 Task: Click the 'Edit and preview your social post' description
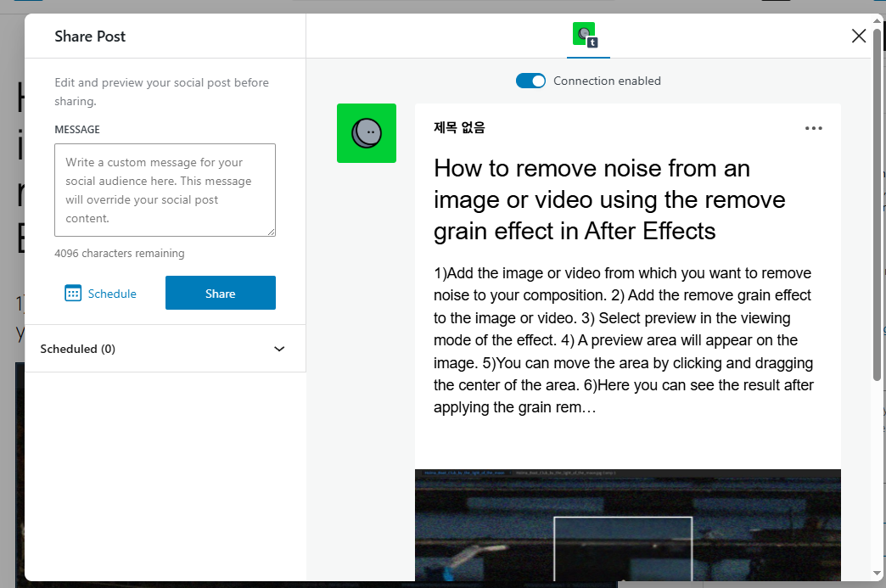pos(161,92)
